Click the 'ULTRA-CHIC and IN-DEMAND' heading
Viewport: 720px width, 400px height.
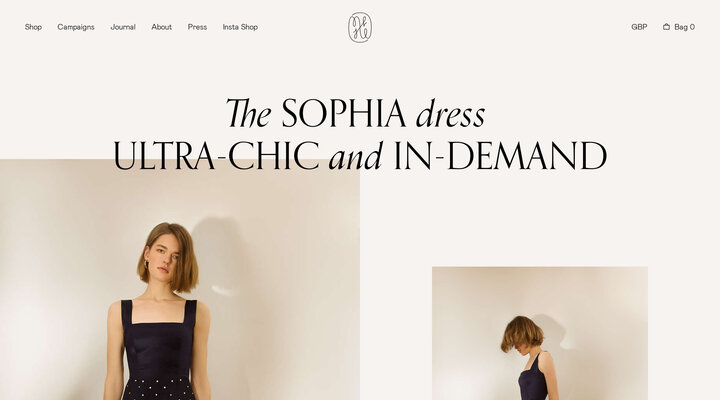[360, 156]
